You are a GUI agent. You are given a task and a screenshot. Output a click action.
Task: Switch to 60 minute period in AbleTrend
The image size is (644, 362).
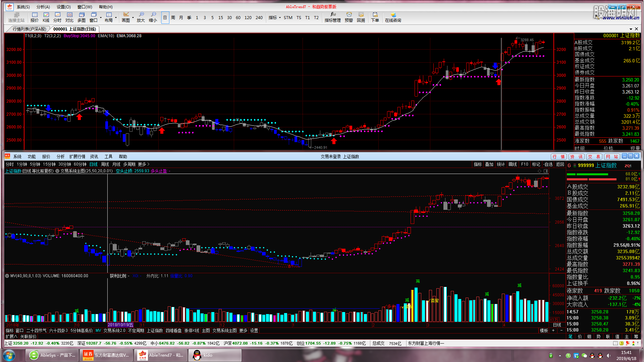click(x=238, y=18)
